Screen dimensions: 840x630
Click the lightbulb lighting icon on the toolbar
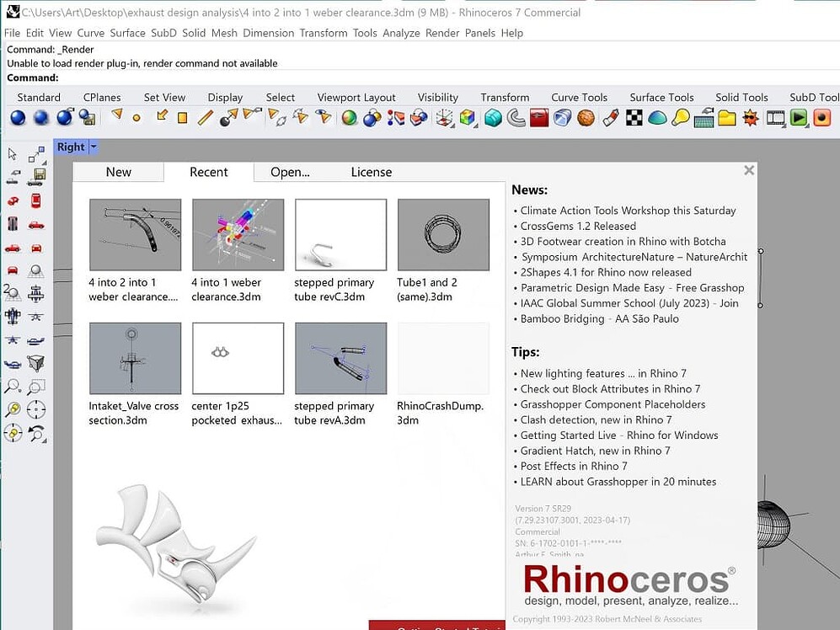click(680, 118)
